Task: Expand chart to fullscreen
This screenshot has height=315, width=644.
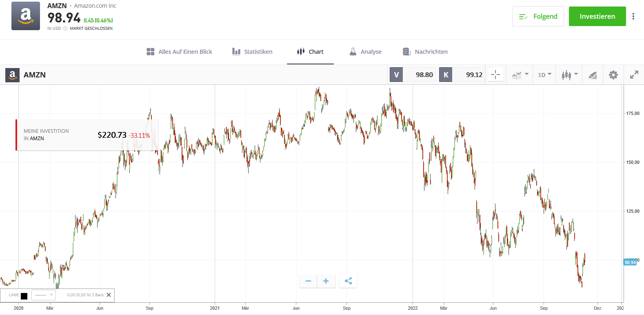Action: [x=634, y=75]
